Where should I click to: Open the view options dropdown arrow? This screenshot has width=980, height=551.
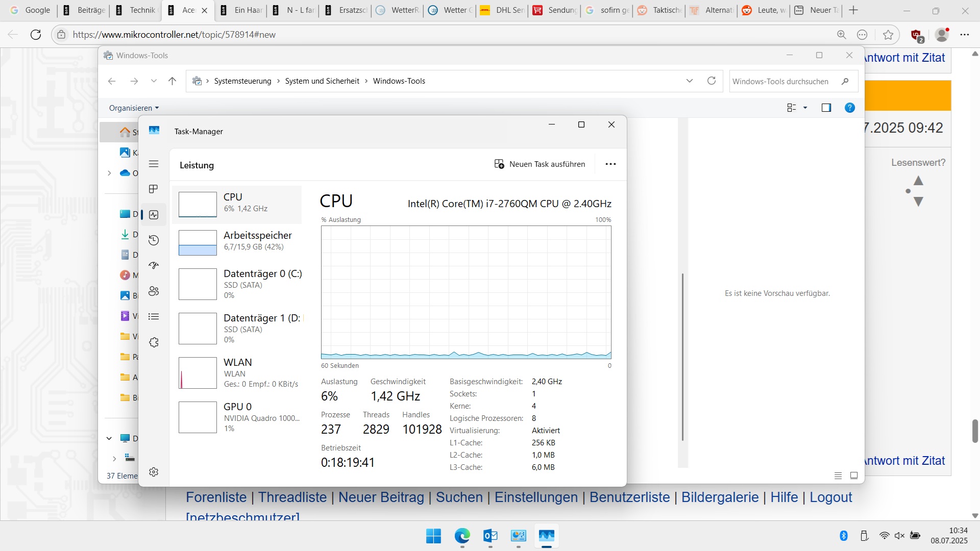tap(805, 108)
